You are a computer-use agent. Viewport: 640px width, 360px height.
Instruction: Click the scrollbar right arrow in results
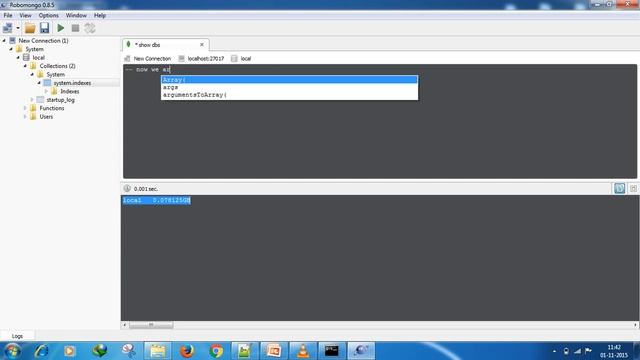[635, 325]
